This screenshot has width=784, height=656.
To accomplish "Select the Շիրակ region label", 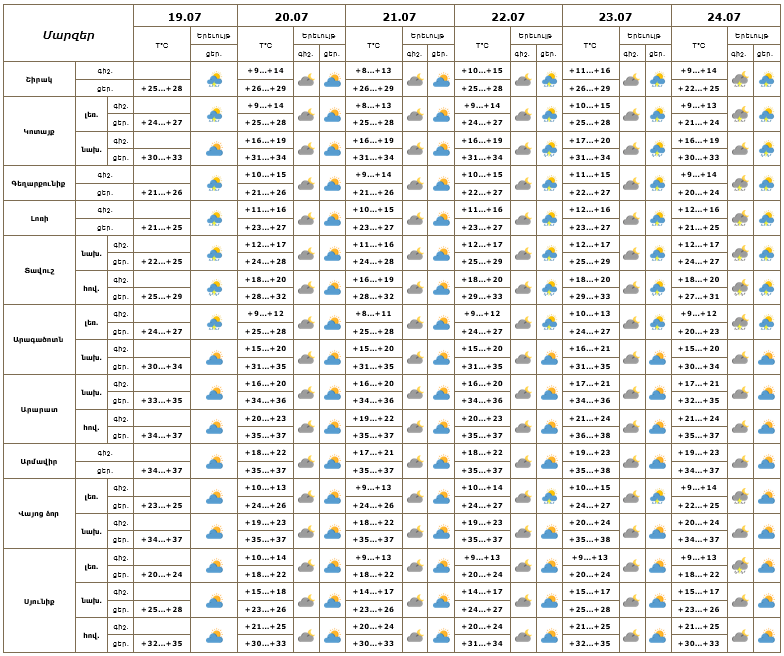I will click(39, 80).
